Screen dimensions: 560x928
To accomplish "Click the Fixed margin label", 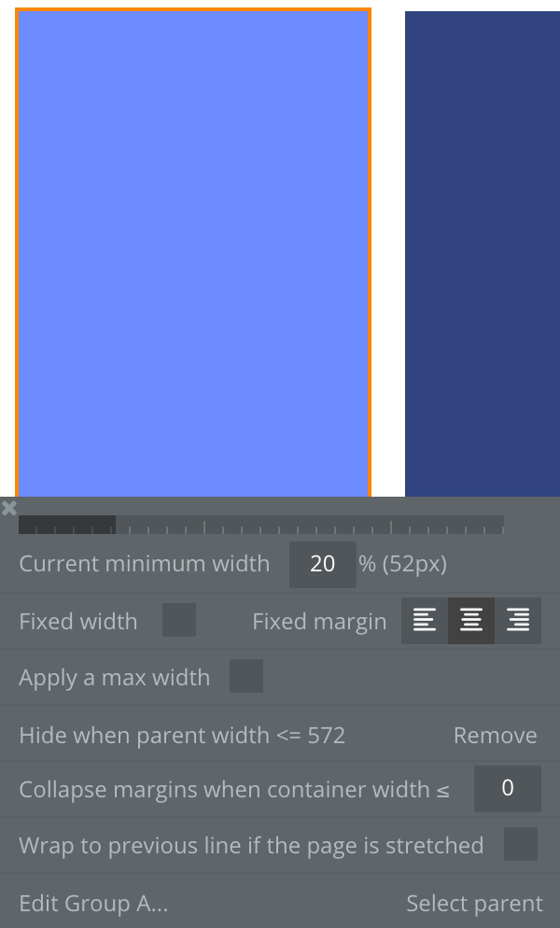I will 319,622.
